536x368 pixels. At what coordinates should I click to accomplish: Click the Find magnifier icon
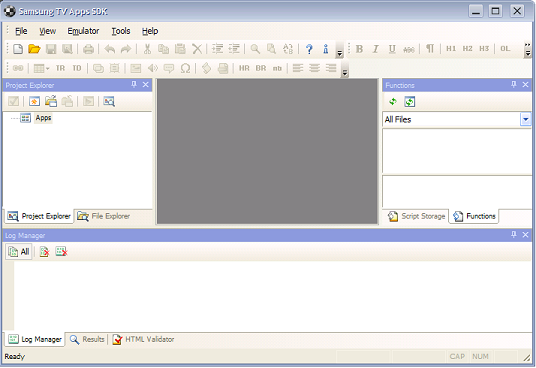(x=255, y=49)
